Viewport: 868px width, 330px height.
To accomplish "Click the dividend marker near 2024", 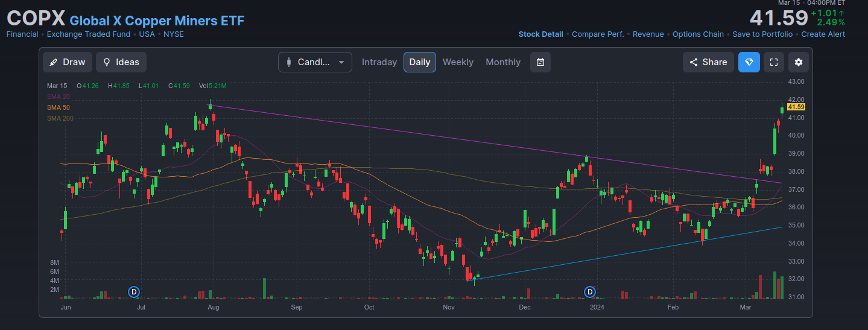I will click(x=590, y=292).
